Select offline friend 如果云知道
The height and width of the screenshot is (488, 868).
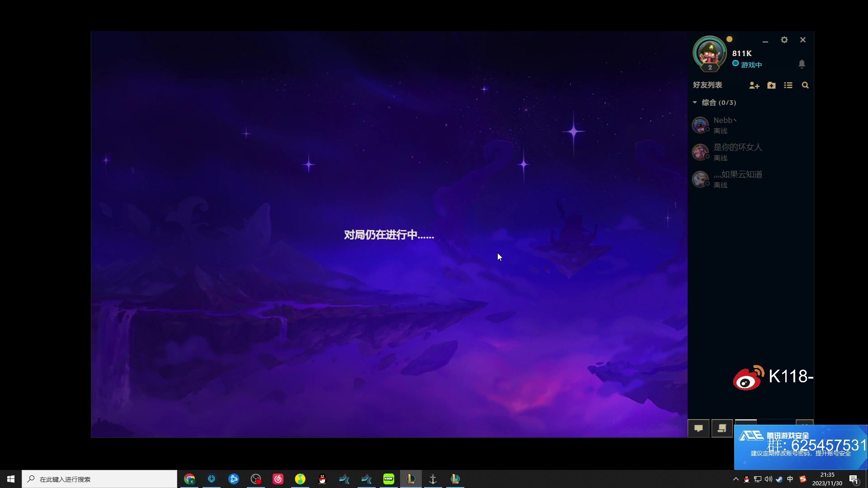[x=750, y=179]
